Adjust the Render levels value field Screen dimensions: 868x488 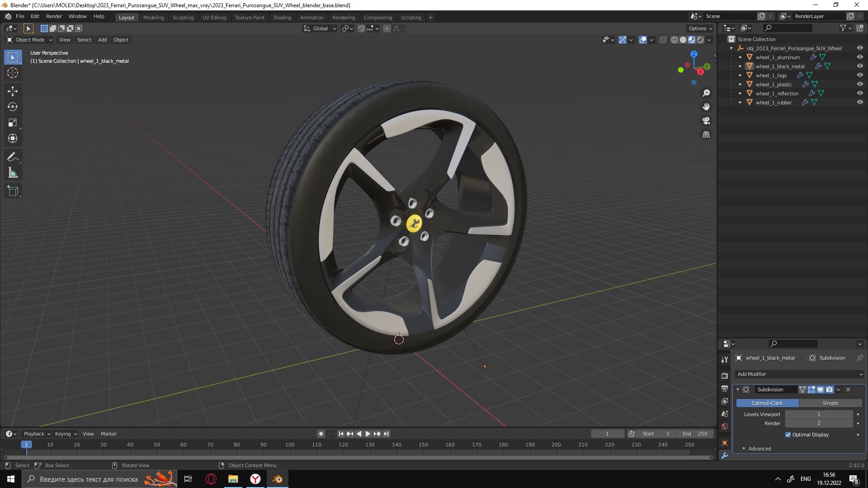819,423
